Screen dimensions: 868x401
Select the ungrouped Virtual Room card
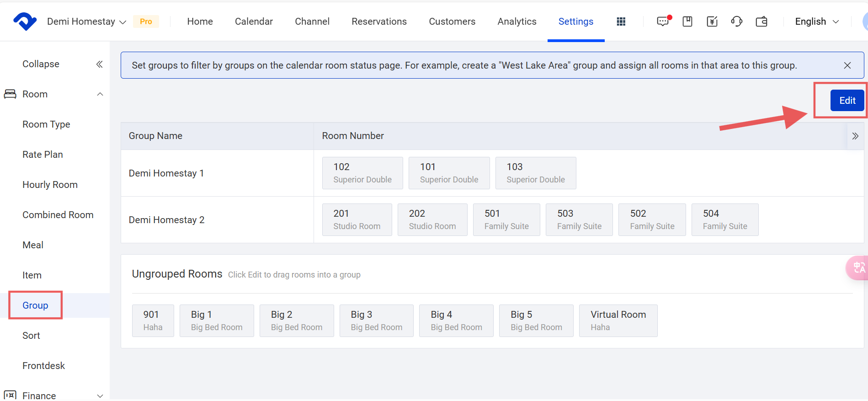(x=618, y=321)
